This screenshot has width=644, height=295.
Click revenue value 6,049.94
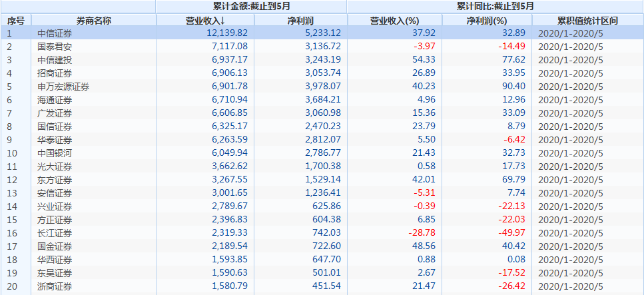click(229, 153)
